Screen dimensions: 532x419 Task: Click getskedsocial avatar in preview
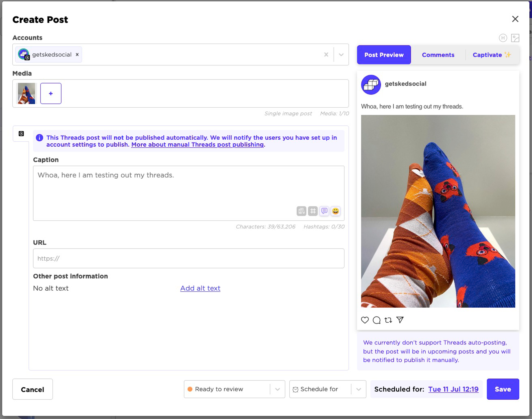(x=371, y=85)
